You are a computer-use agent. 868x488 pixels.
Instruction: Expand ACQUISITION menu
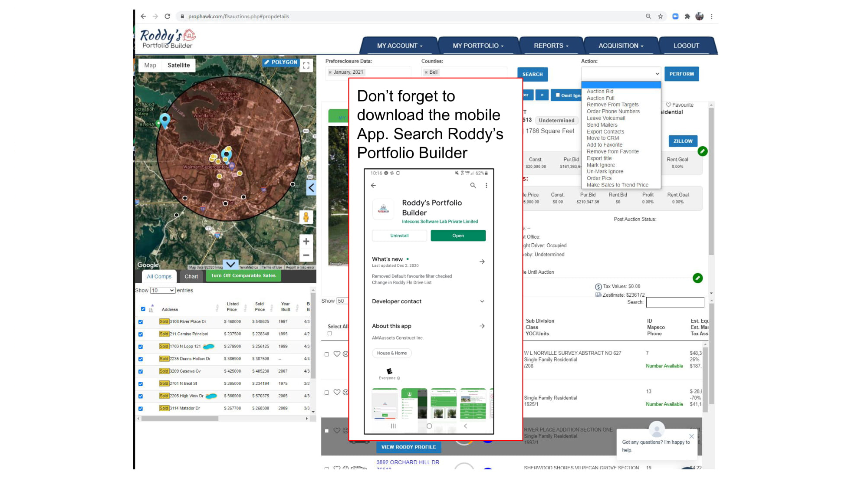[x=621, y=46]
